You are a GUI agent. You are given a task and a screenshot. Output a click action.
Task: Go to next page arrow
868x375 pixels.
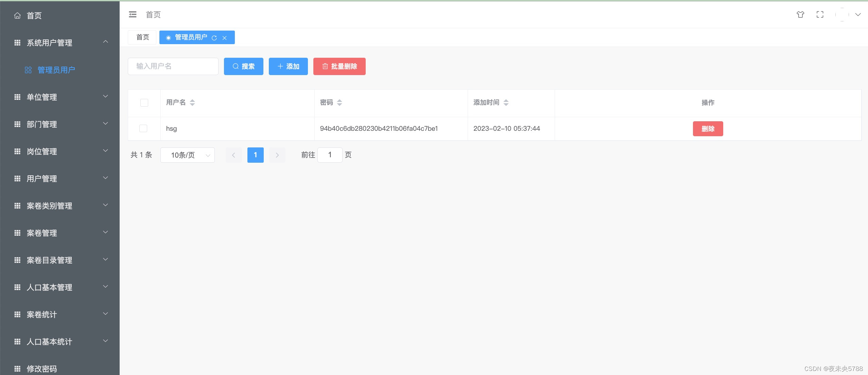tap(277, 155)
